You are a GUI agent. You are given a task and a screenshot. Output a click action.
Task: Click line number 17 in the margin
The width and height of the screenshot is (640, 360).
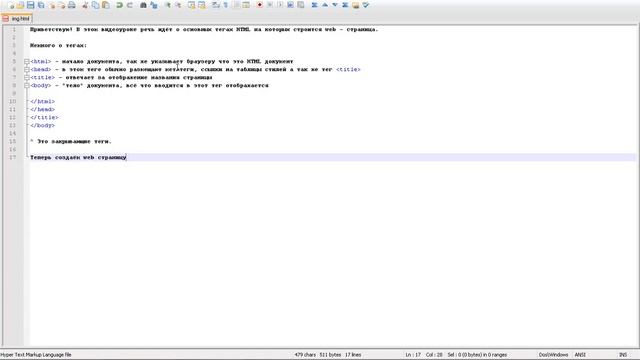pos(13,158)
